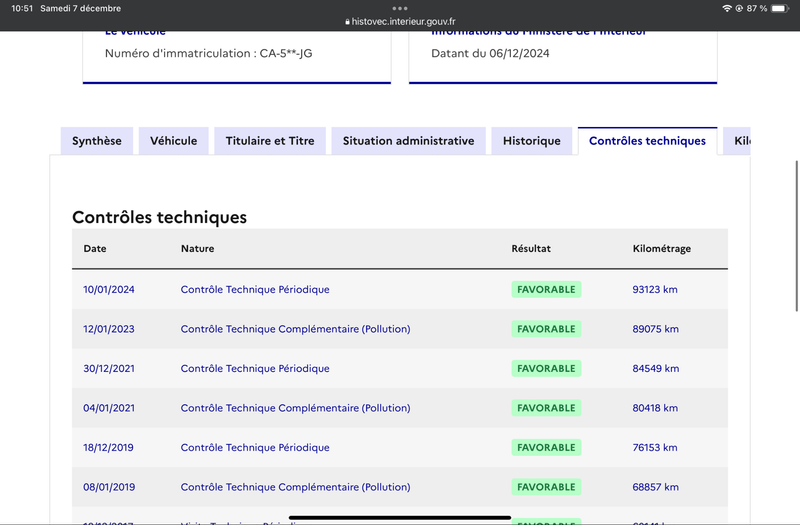
Task: Tap the battery indicator icon
Action: tap(780, 8)
